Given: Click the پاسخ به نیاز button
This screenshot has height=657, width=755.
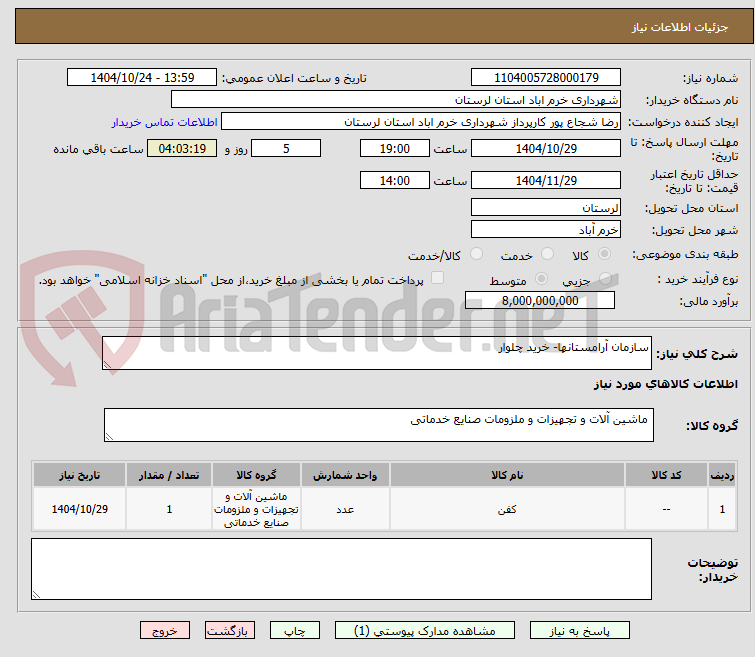Looking at the screenshot, I should pos(580,631).
